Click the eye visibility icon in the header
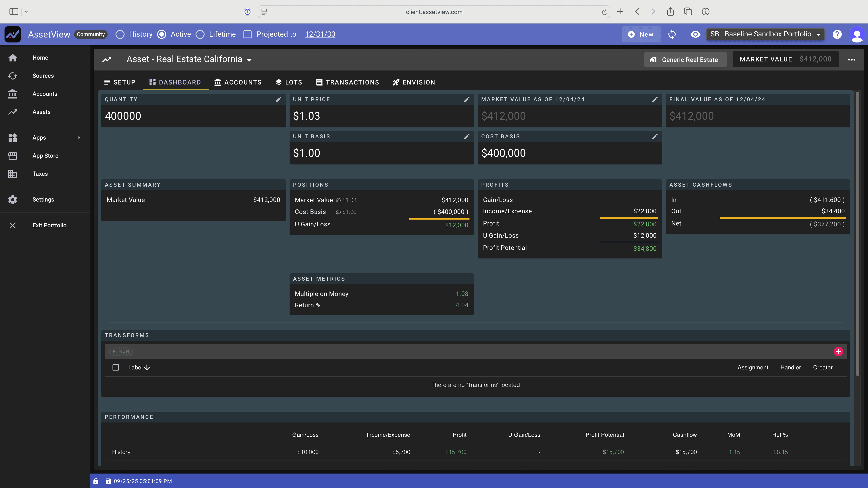868x488 pixels. point(695,34)
